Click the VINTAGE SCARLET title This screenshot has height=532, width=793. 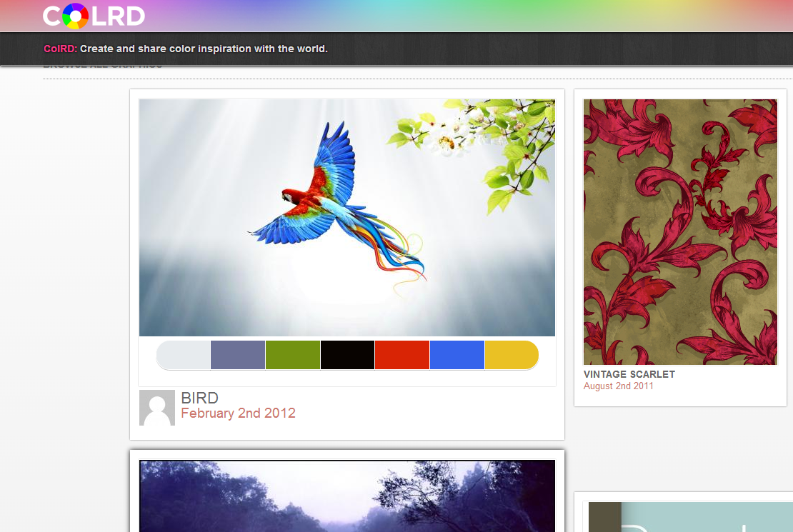(629, 374)
